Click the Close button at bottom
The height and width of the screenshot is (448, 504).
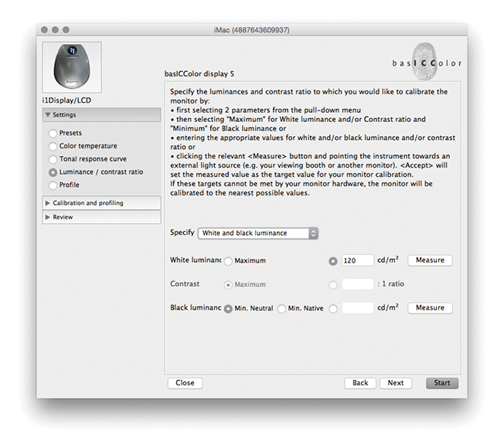pyautogui.click(x=185, y=383)
